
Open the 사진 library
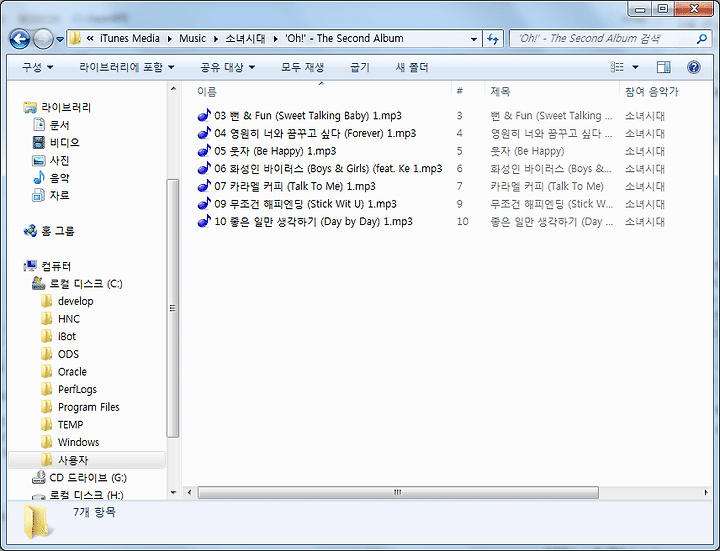click(x=59, y=160)
